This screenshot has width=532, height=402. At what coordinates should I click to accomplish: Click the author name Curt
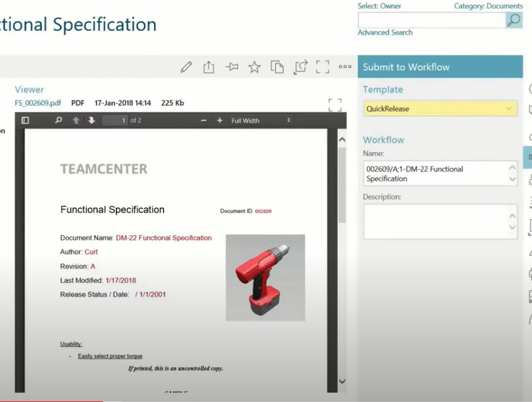(91, 252)
